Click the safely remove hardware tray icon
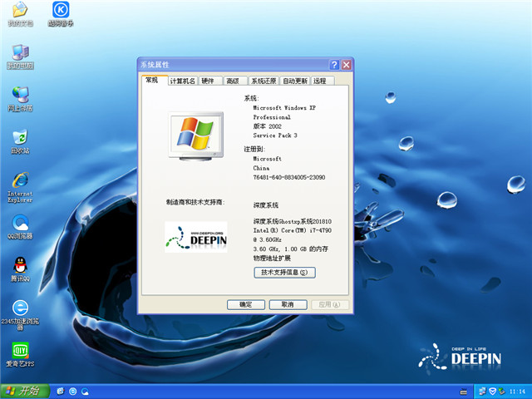532x399 pixels. point(501,392)
